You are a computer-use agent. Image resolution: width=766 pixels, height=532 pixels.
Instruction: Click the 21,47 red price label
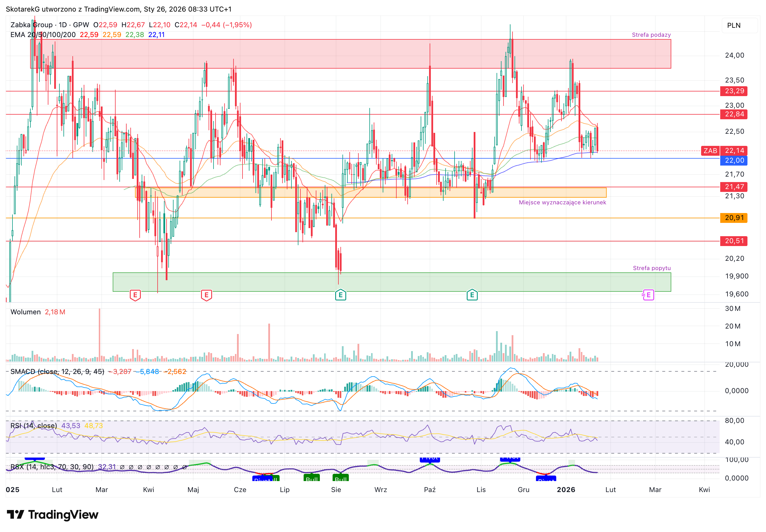pyautogui.click(x=734, y=187)
